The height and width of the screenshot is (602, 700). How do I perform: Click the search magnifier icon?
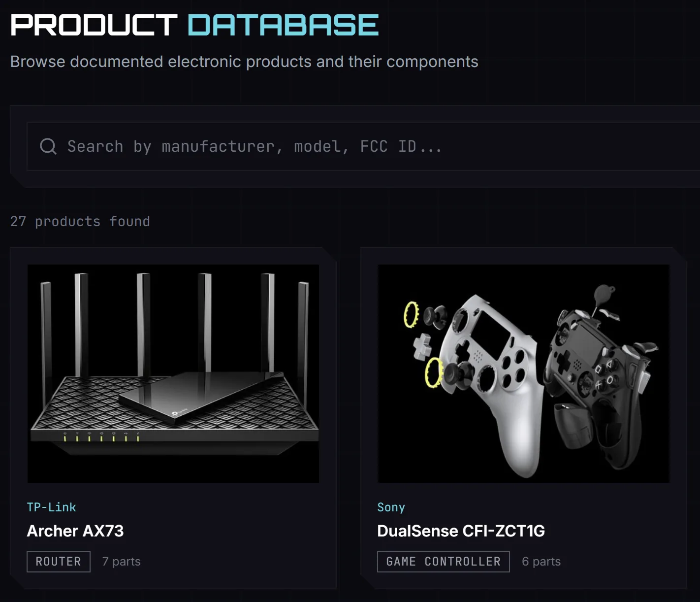point(48,146)
